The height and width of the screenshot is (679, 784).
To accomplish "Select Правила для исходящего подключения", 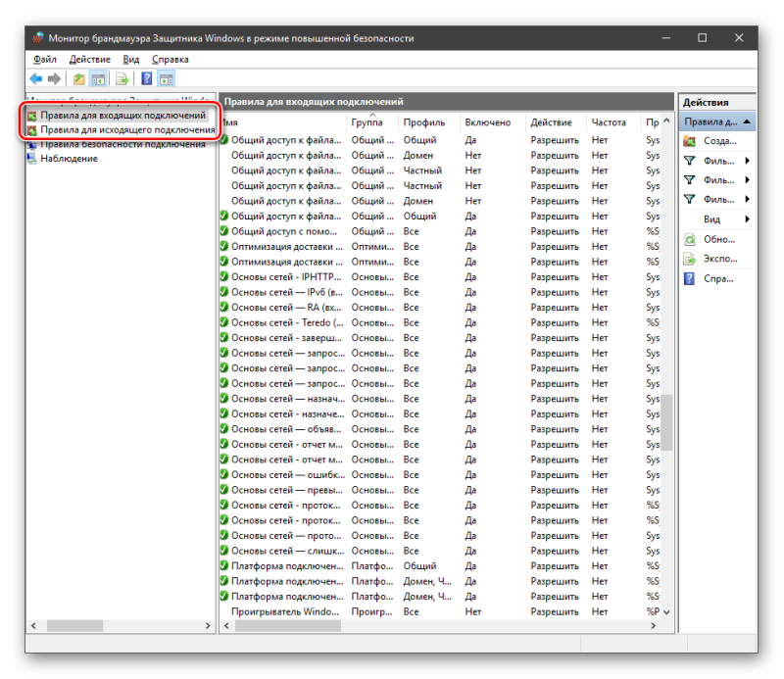I will pos(127,130).
